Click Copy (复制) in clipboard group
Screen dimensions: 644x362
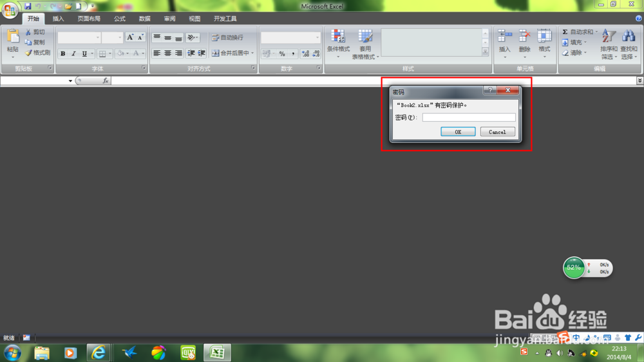tap(35, 43)
